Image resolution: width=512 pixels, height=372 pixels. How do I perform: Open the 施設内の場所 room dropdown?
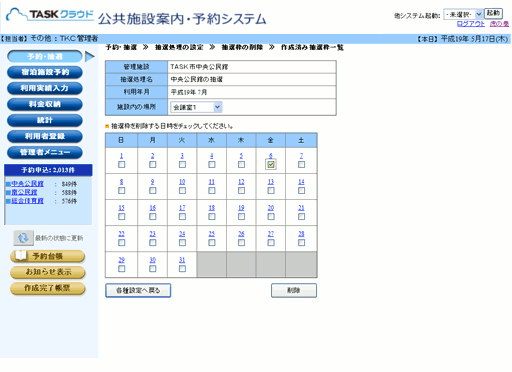coord(196,107)
